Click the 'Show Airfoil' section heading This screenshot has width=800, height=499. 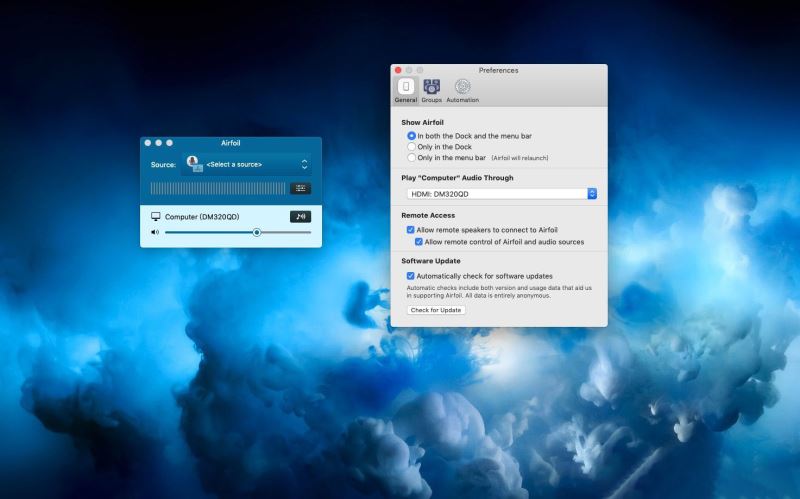[422, 122]
